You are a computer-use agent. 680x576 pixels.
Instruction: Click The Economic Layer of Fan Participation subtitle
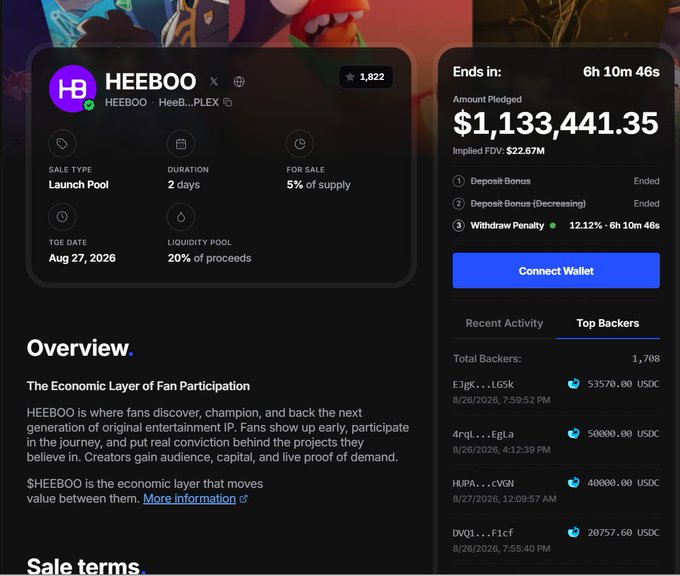[x=138, y=386]
